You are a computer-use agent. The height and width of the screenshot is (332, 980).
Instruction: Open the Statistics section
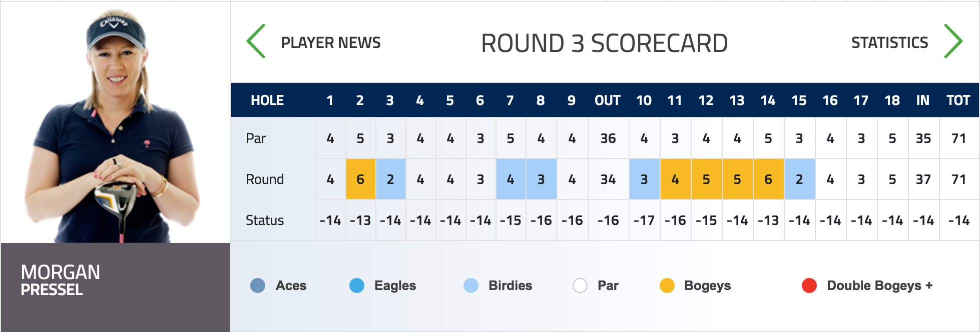tap(890, 43)
